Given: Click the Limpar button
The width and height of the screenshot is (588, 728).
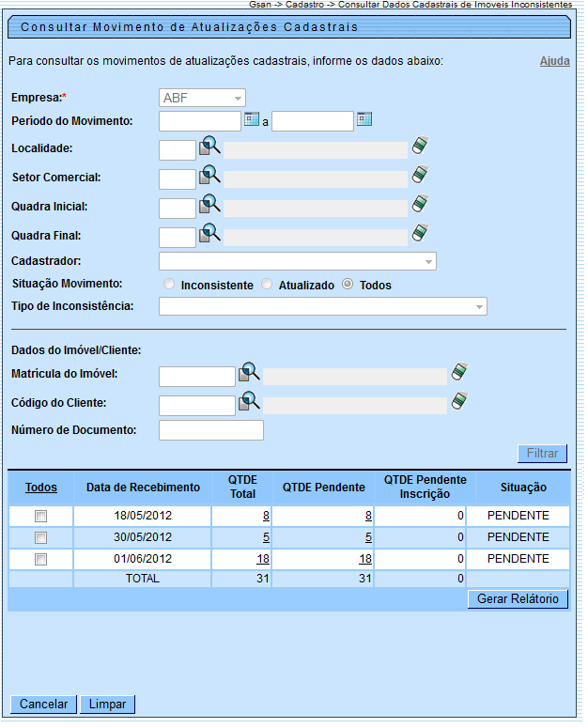Looking at the screenshot, I should click(x=108, y=704).
